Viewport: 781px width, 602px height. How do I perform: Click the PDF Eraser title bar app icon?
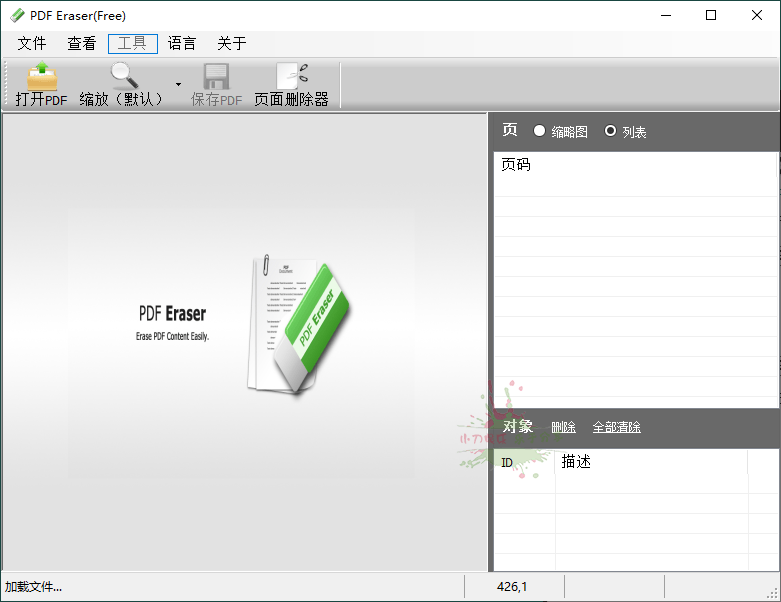(x=17, y=15)
